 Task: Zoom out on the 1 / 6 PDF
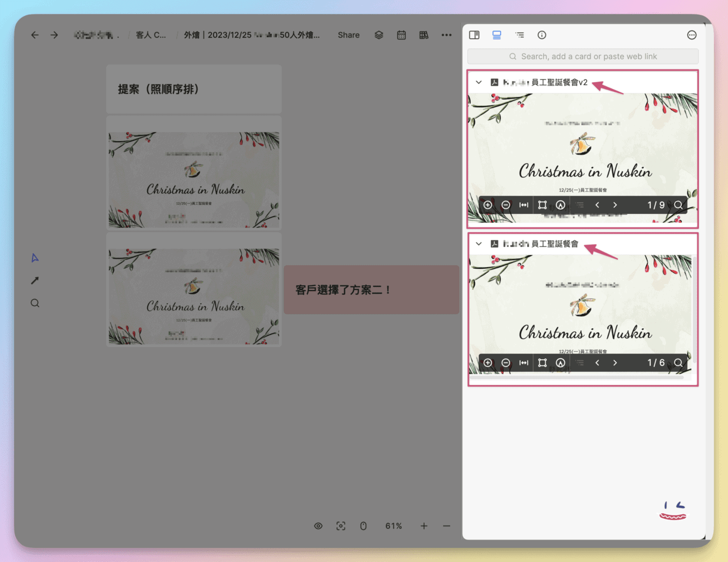[506, 363]
